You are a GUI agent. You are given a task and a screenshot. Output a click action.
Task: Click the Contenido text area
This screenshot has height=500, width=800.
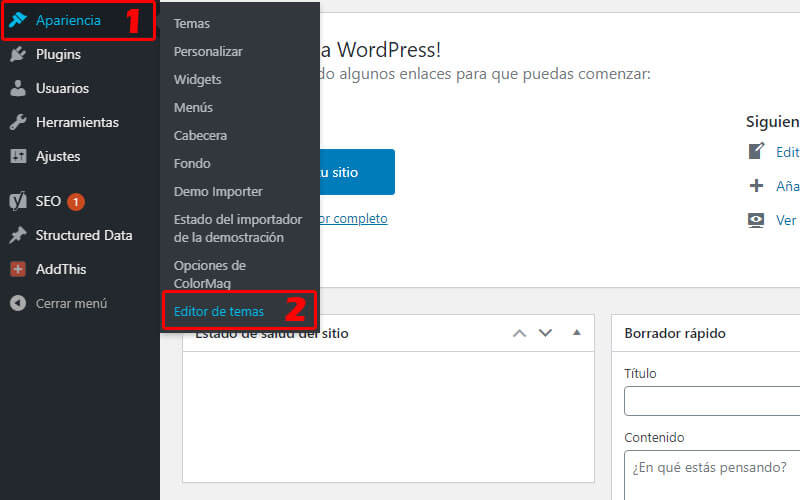(x=712, y=476)
